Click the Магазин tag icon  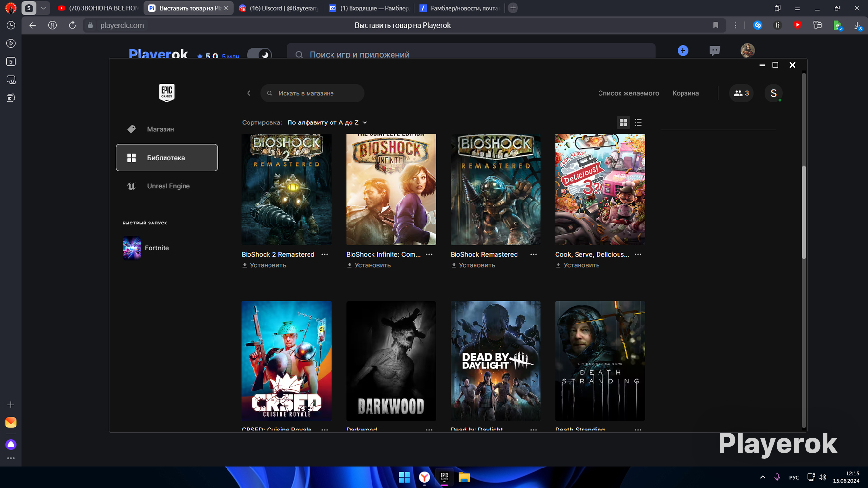[x=131, y=129]
